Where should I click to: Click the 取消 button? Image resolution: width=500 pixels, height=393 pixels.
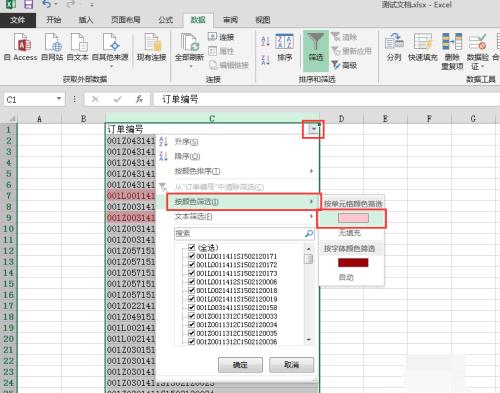(x=291, y=365)
